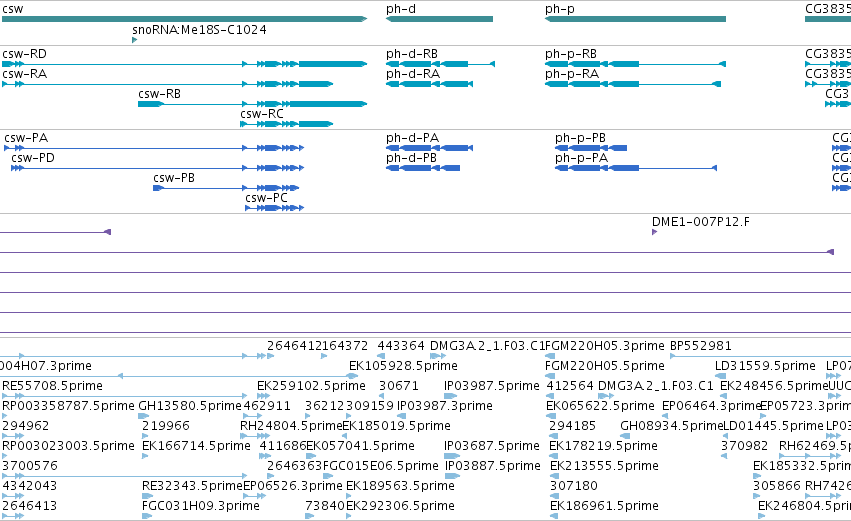The width and height of the screenshot is (851, 521).
Task: Open the csw-RC transcript
Action: tap(287, 124)
